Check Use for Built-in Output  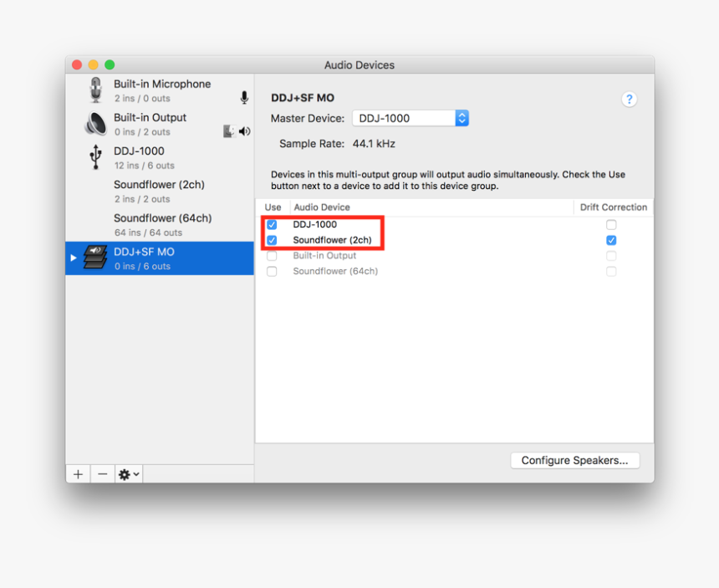(x=272, y=255)
